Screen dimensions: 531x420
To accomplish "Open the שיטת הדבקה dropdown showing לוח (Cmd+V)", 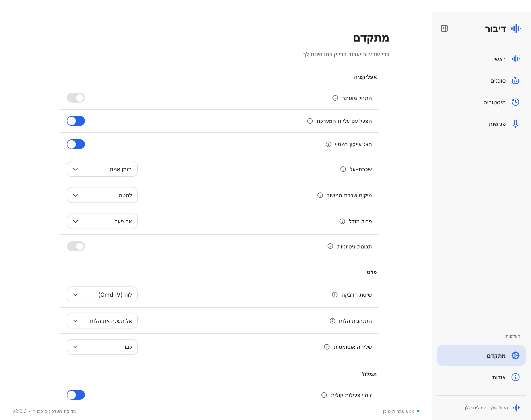I will (102, 294).
